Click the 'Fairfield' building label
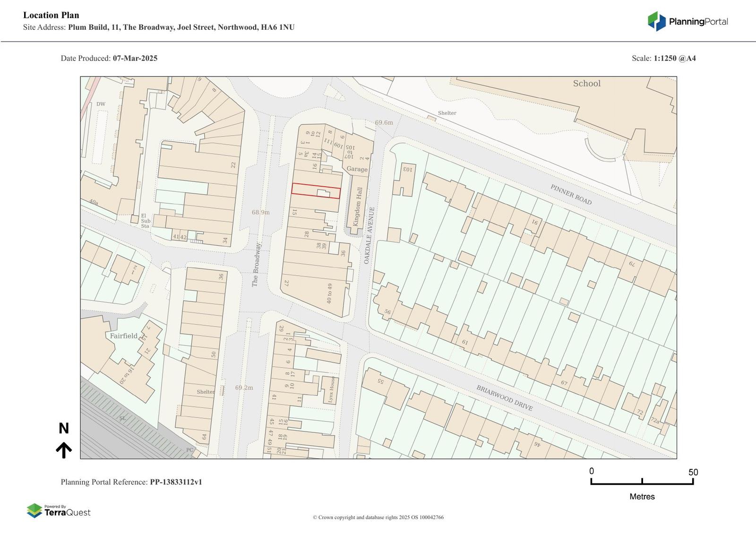Viewport: 756px width, 535px height. point(123,336)
